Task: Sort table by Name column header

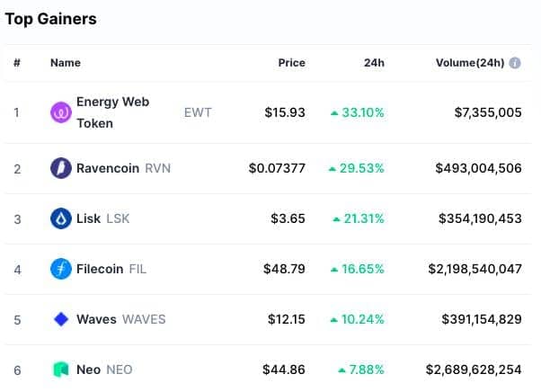Action: coord(66,63)
